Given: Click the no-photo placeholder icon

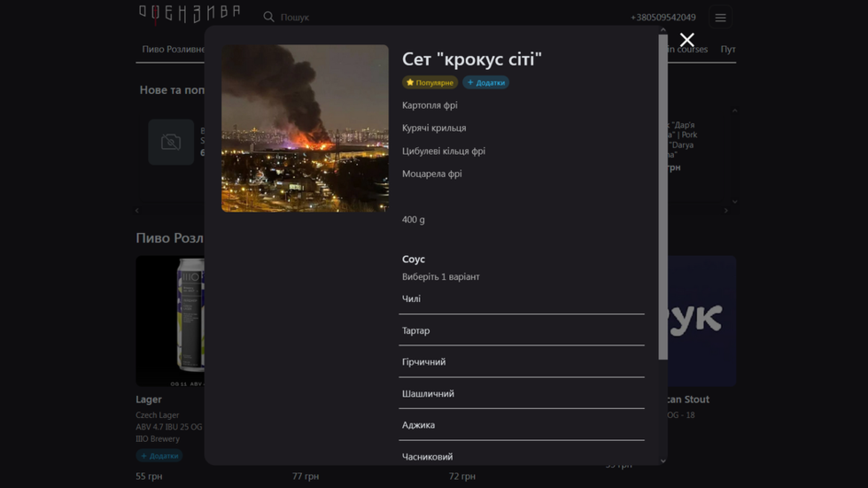Looking at the screenshot, I should [171, 142].
